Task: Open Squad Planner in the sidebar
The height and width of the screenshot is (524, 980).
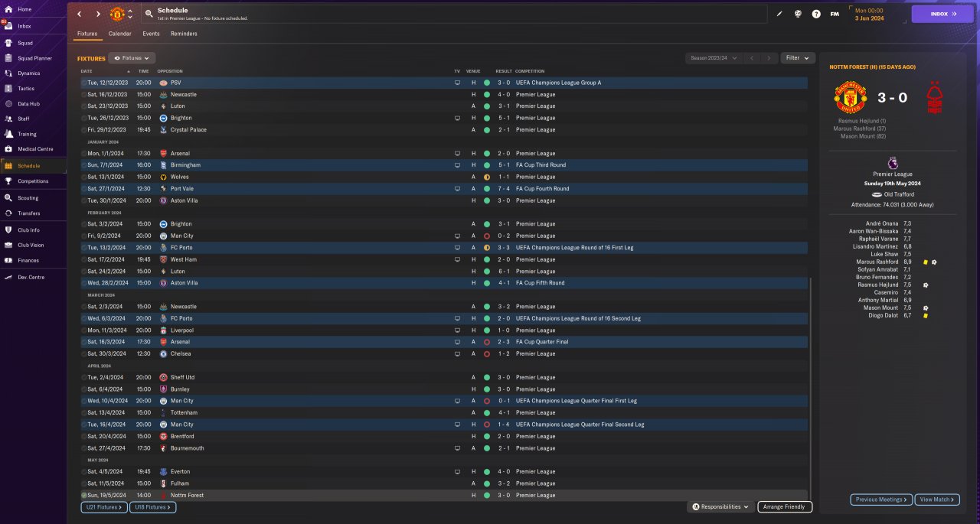Action: 33,58
